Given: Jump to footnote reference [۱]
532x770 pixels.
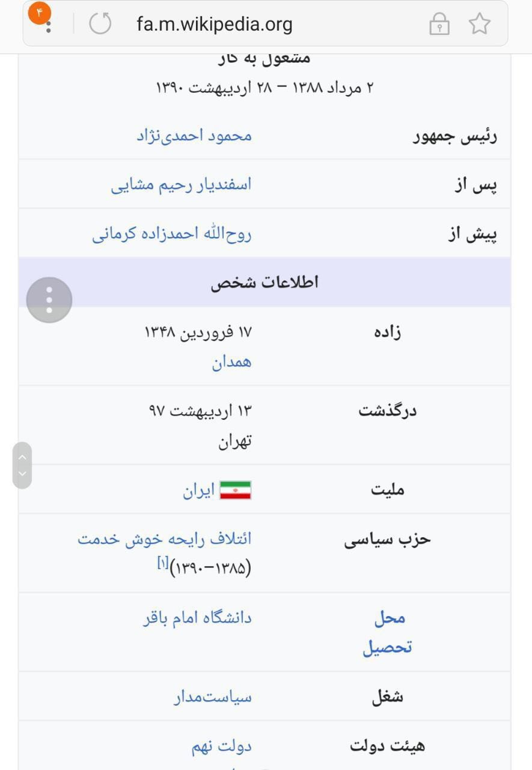Looking at the screenshot, I should (x=162, y=563).
